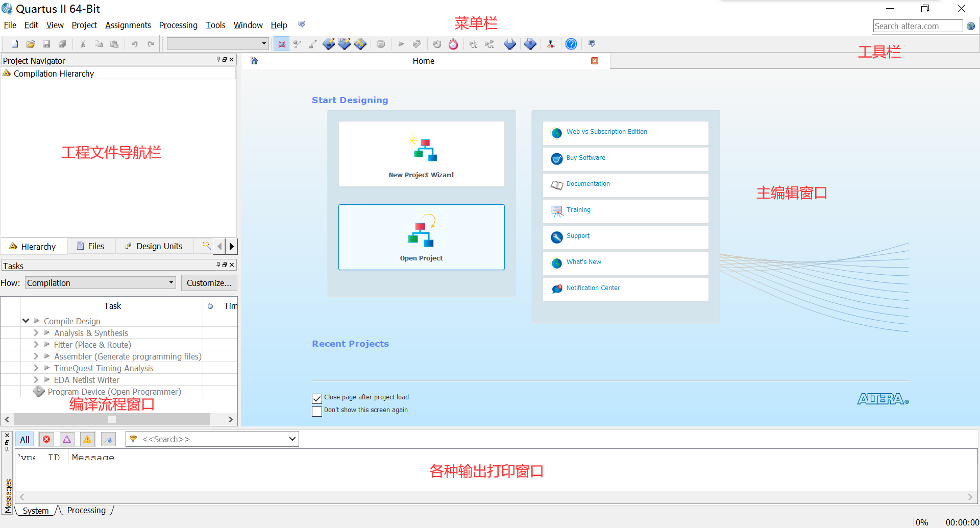Show error messages in the Messages filter
Viewport: 980px width, 528px height.
tap(46, 439)
